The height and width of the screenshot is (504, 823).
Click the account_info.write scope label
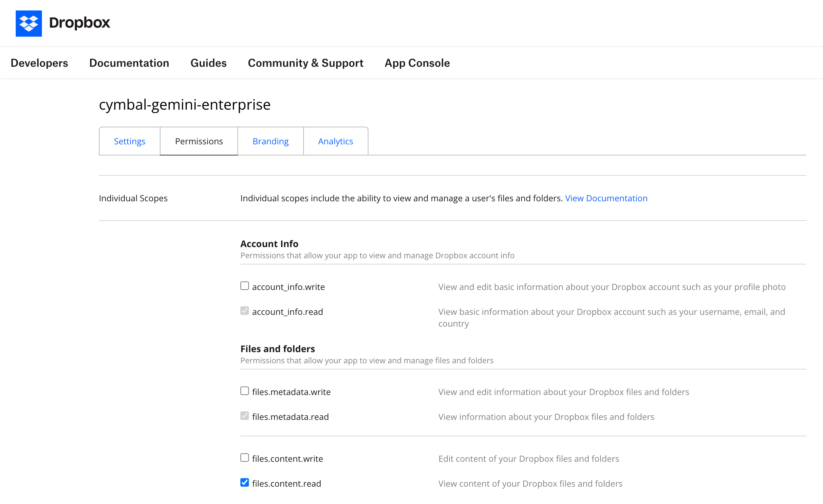288,286
